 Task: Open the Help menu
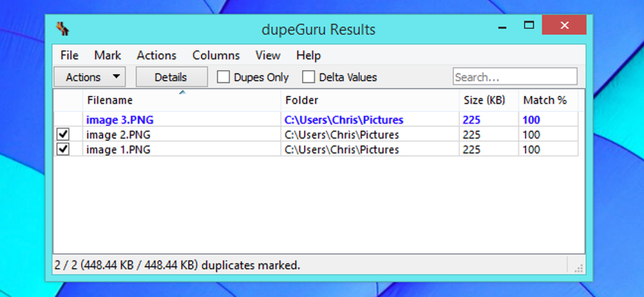click(308, 55)
